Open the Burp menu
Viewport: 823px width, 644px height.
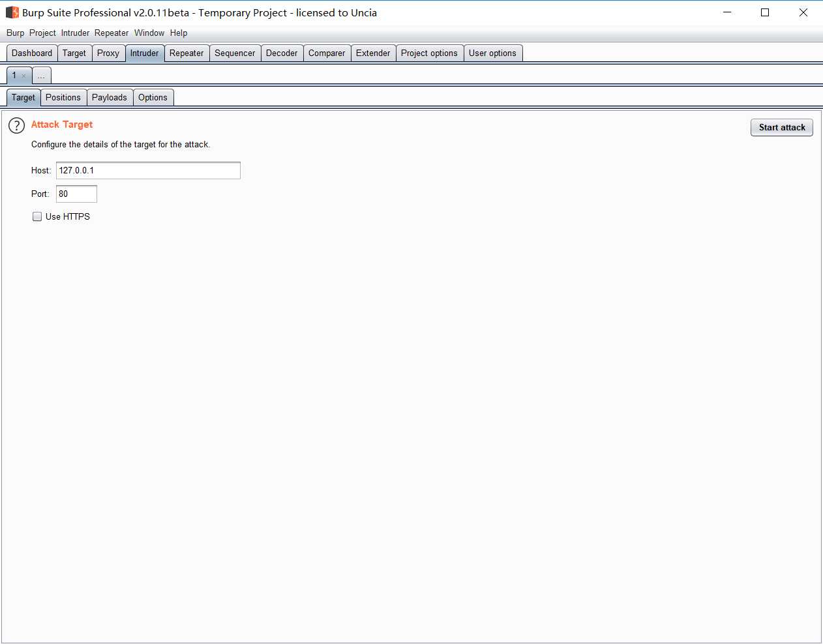[15, 33]
